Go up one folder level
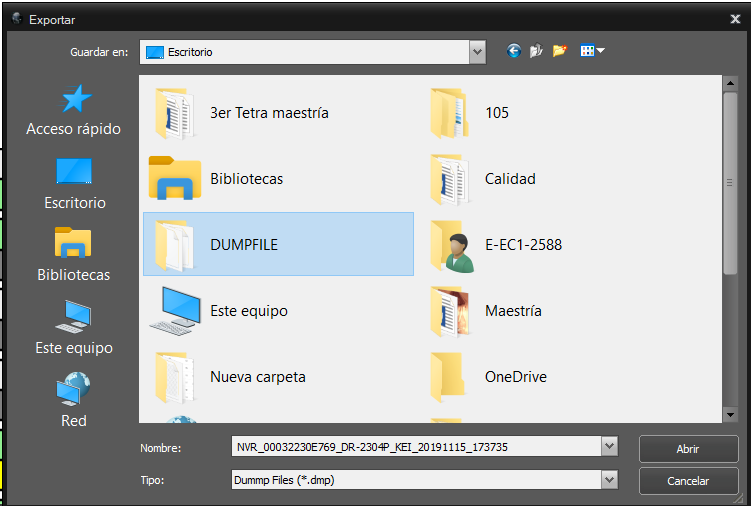This screenshot has height=506, width=751. click(536, 51)
